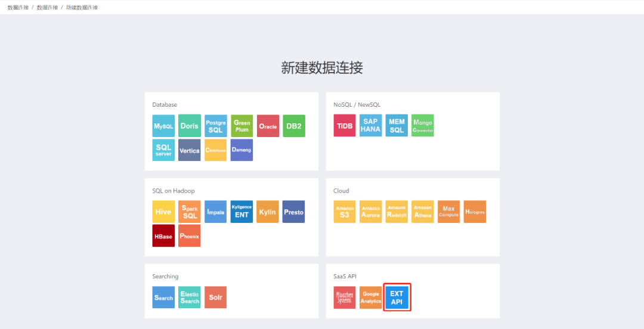Select the SAP HANA tile
Screen dimensions: 644x329
(371, 126)
